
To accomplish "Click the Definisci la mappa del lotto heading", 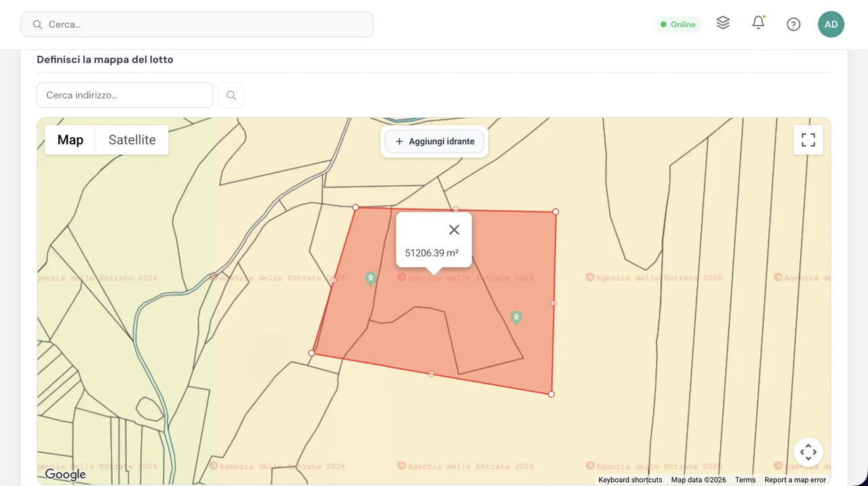I will click(x=105, y=60).
